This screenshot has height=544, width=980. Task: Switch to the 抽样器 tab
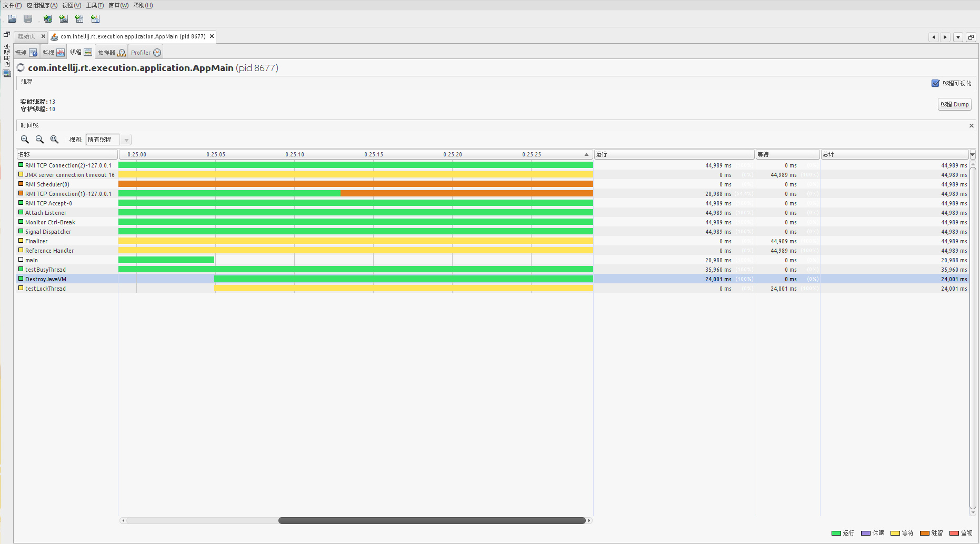pyautogui.click(x=112, y=53)
